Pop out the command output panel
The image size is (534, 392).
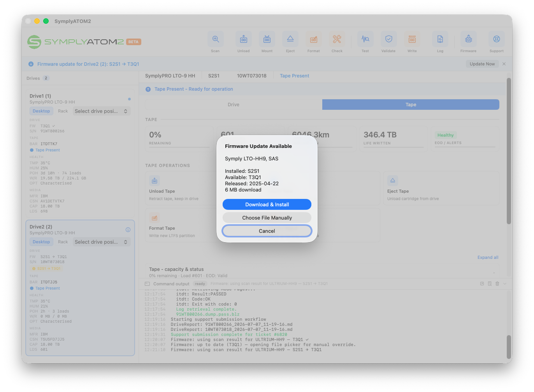click(482, 284)
